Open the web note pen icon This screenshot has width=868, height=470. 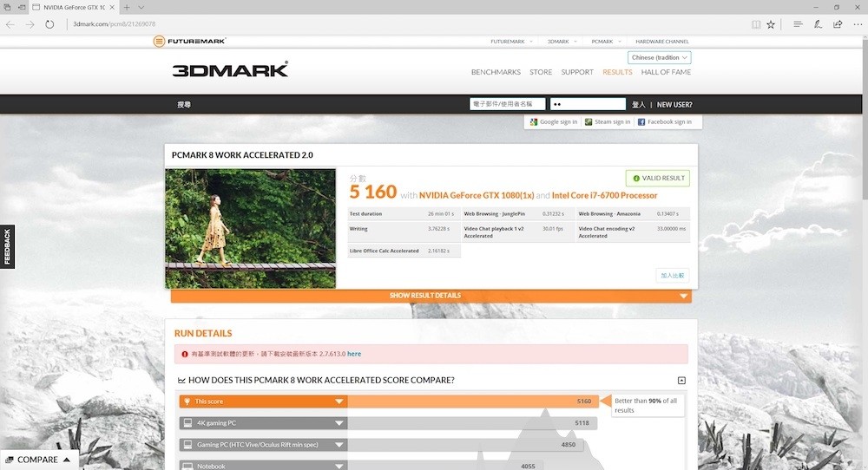(818, 24)
